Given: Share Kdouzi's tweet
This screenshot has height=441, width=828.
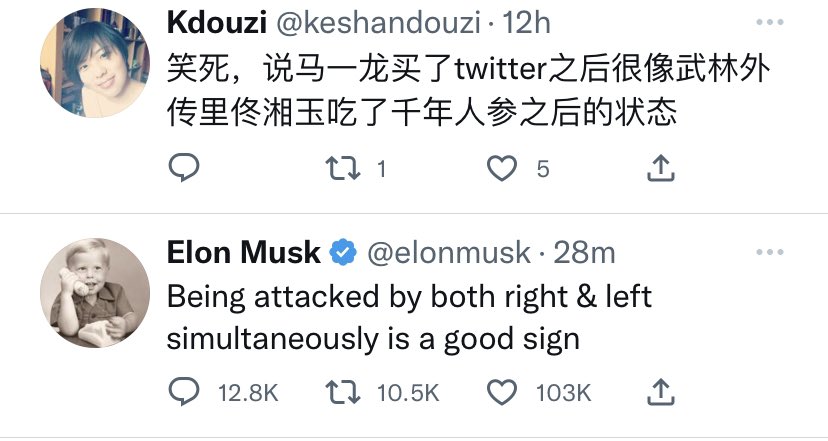Looking at the screenshot, I should click(x=659, y=169).
